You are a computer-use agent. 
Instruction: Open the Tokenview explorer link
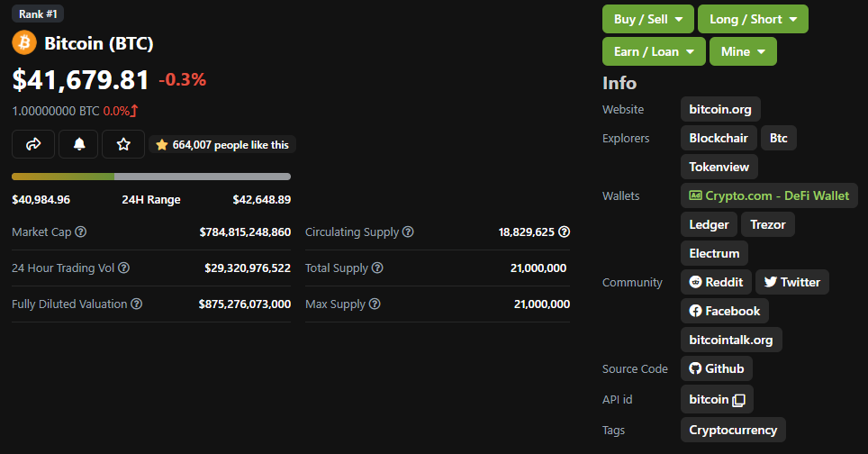(x=719, y=167)
